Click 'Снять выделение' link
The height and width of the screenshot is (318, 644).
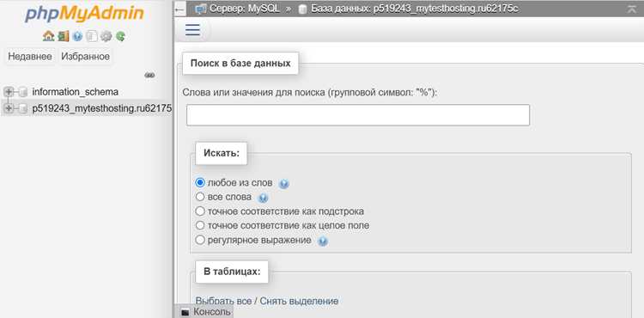299,301
